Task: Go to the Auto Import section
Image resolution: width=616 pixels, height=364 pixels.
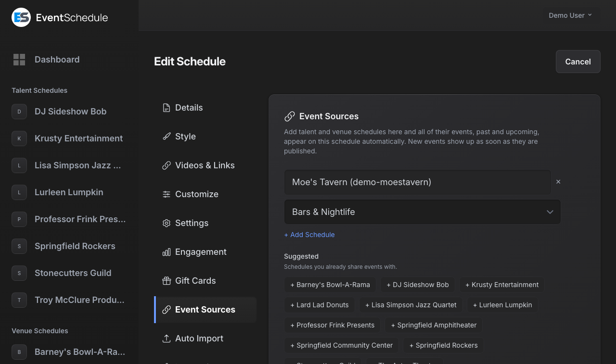Action: [205, 339]
